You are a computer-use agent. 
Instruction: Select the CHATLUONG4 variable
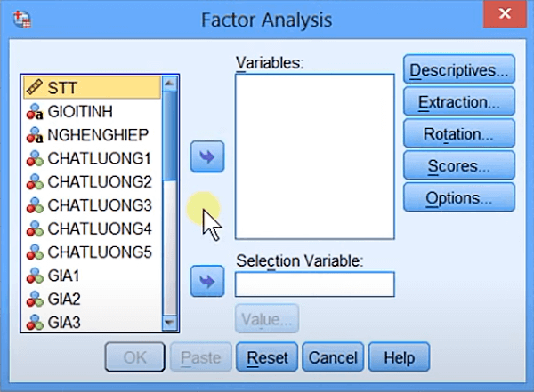pos(100,229)
